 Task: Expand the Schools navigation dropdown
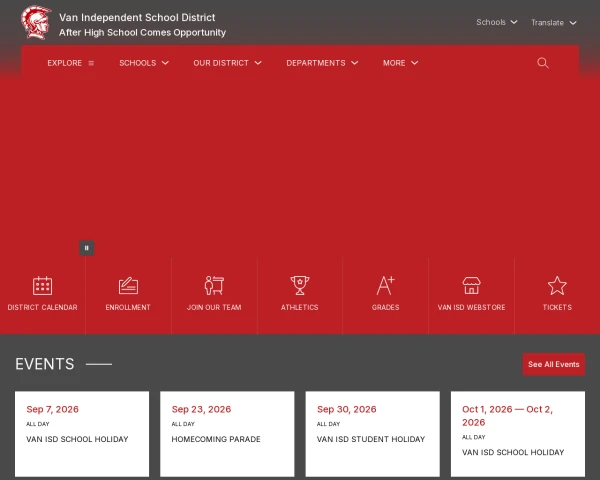point(144,63)
